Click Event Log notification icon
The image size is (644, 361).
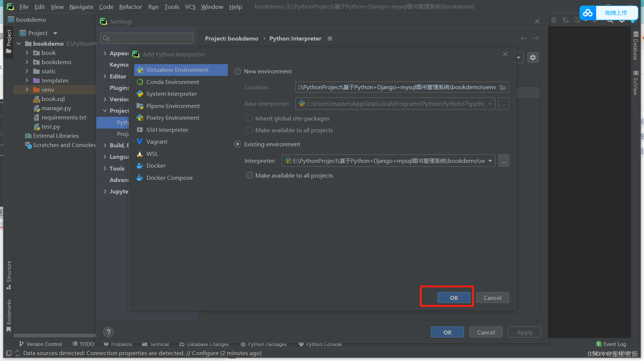click(x=599, y=344)
